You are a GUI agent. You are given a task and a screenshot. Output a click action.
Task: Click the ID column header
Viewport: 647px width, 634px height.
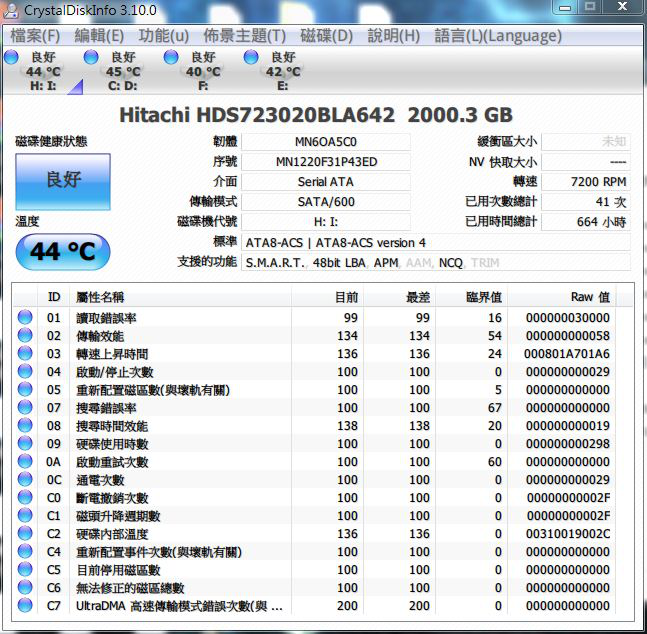[54, 297]
